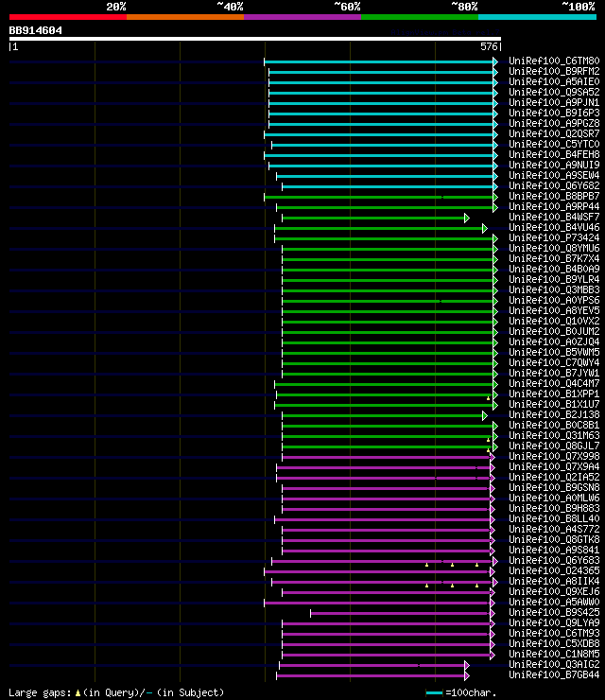605x700 pixels.
Task: Select hit label UniRef100_Q6Y683
Action: (554, 560)
